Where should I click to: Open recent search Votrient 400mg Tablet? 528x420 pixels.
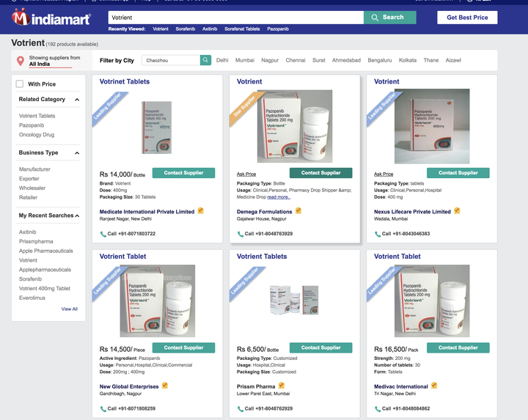click(45, 288)
